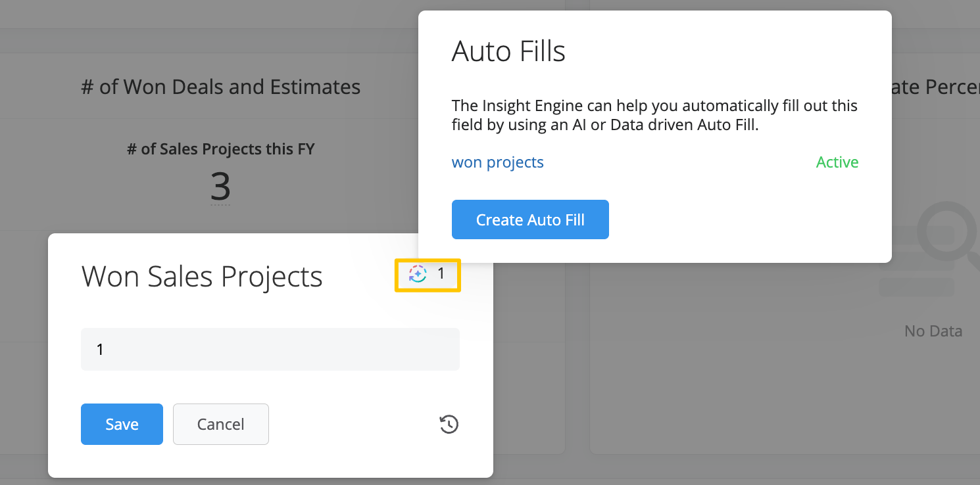
Task: Click the Auto Fill count badge number
Action: pyautogui.click(x=441, y=273)
